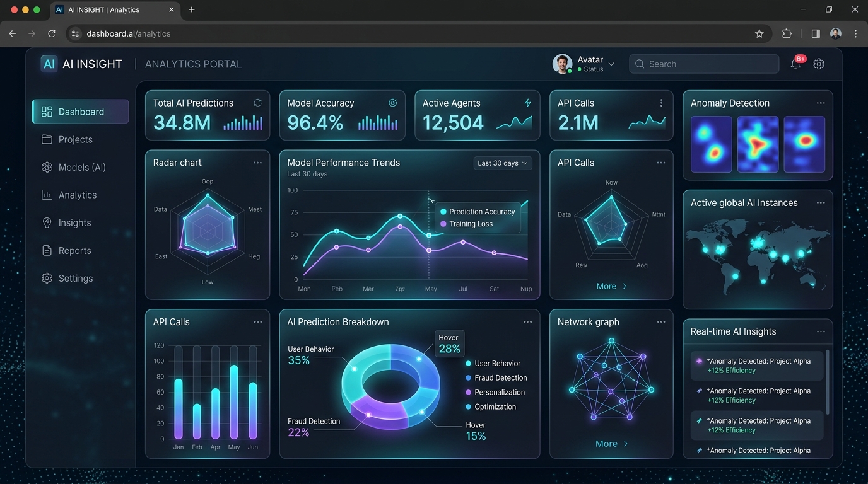
Task: Open Active global AI Instances options menu
Action: pyautogui.click(x=821, y=203)
